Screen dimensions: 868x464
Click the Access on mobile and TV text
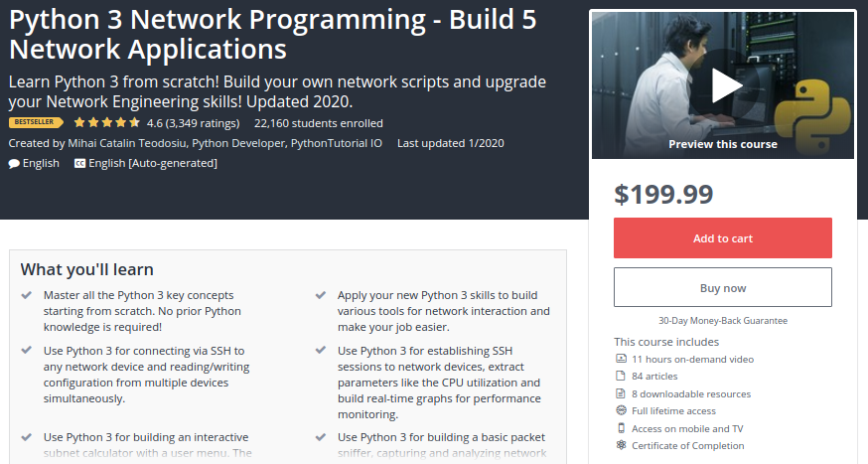[687, 428]
